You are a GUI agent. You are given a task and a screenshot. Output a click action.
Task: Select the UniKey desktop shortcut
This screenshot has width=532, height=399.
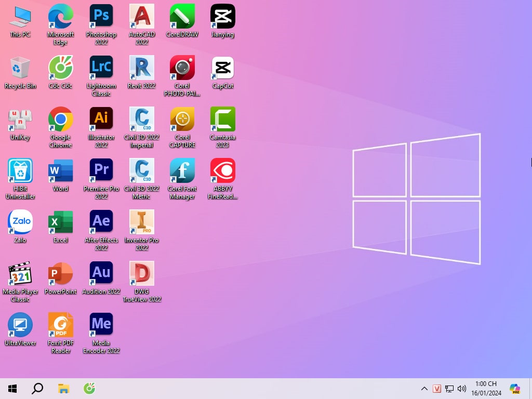click(20, 124)
